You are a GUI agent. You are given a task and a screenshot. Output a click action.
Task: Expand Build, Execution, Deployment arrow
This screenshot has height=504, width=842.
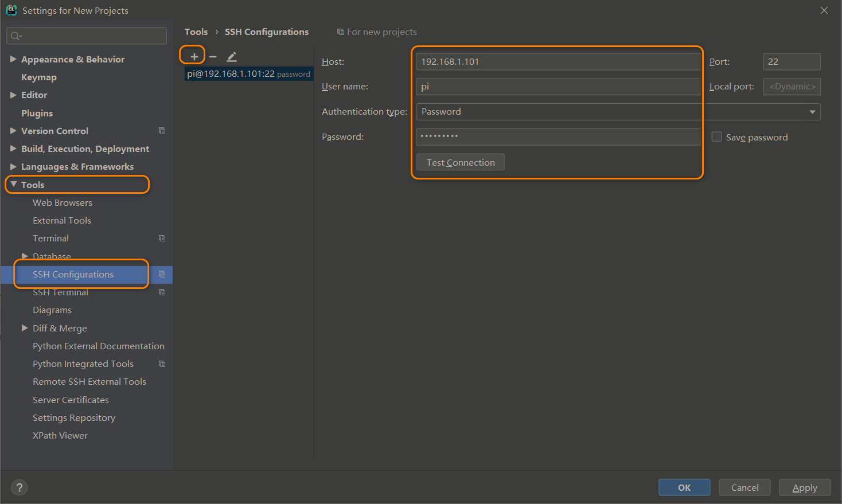click(x=13, y=149)
